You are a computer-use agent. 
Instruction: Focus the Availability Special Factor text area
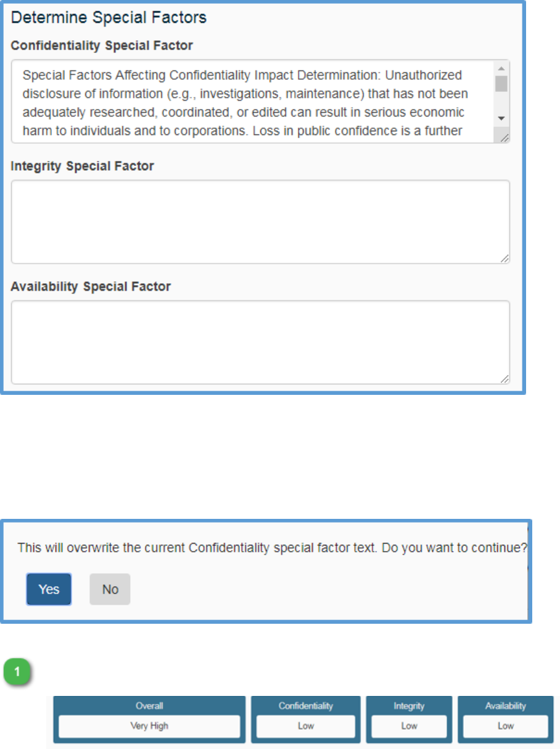(260, 342)
